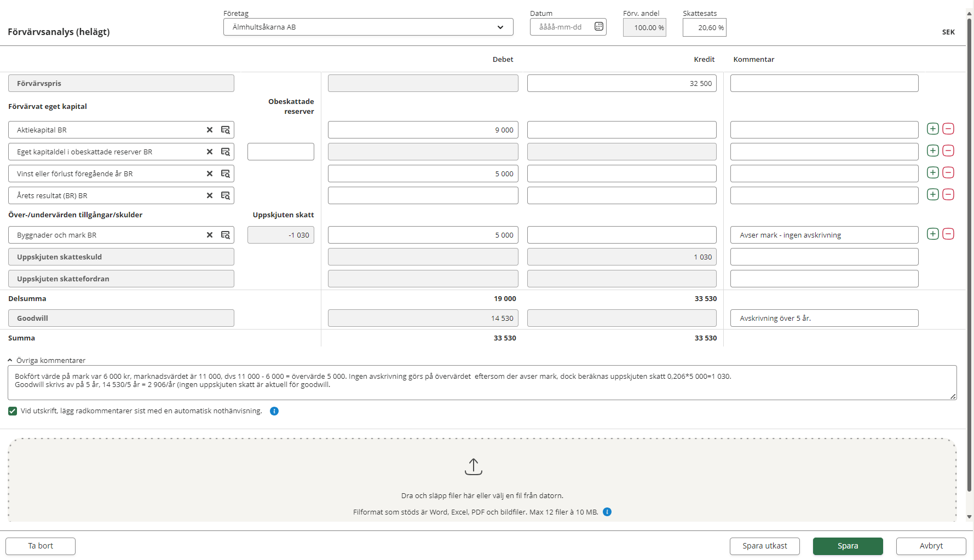Remove the Byggnader och mark BR row
Viewport: 974px width, 560px height.
pyautogui.click(x=948, y=234)
